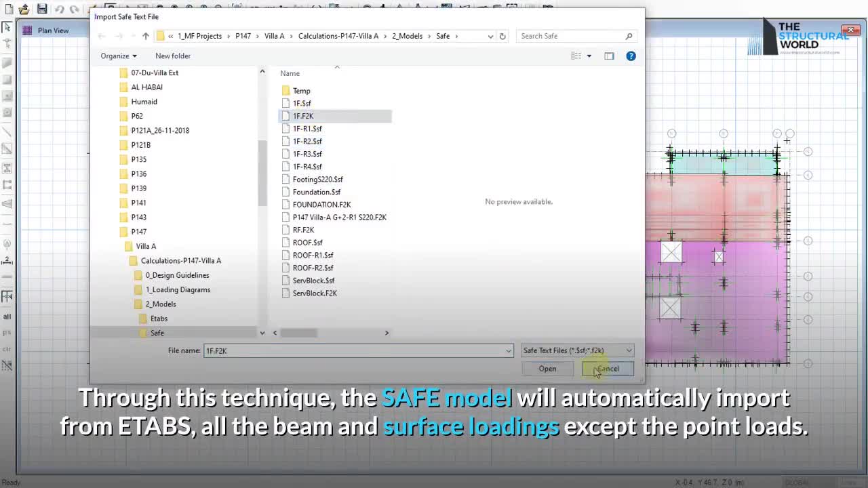This screenshot has width=868, height=488.
Task: Click the Save floppy icon in SAFE toolbar
Action: pos(42,9)
